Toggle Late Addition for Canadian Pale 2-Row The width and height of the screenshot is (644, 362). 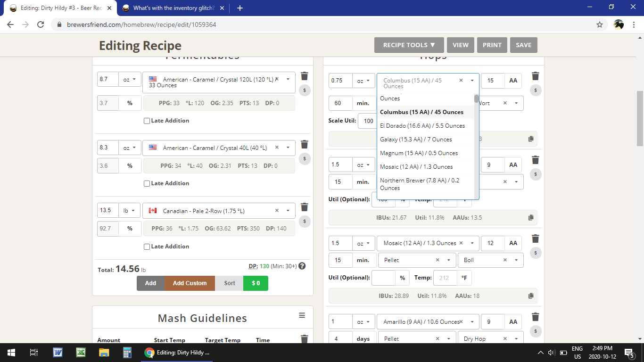tap(147, 247)
